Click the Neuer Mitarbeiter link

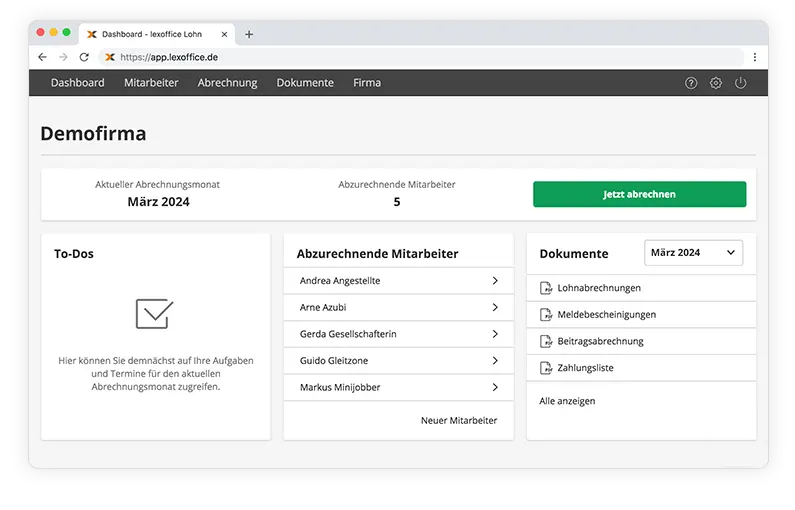click(459, 421)
